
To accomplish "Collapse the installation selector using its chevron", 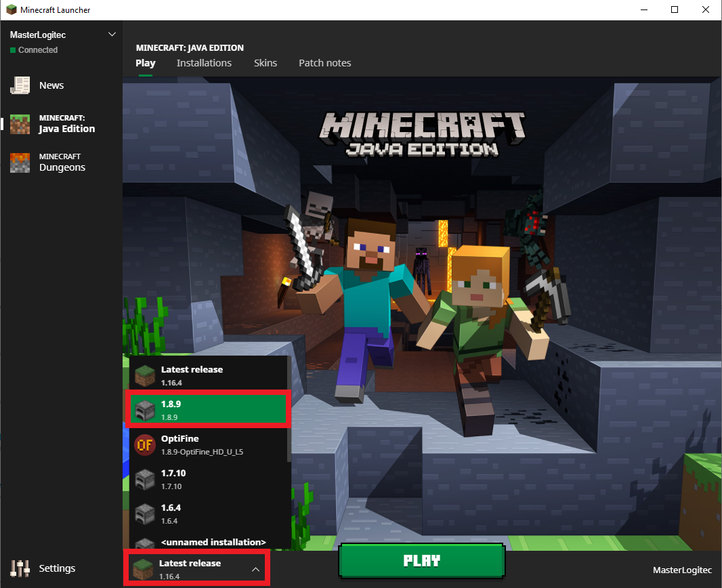I will click(255, 570).
